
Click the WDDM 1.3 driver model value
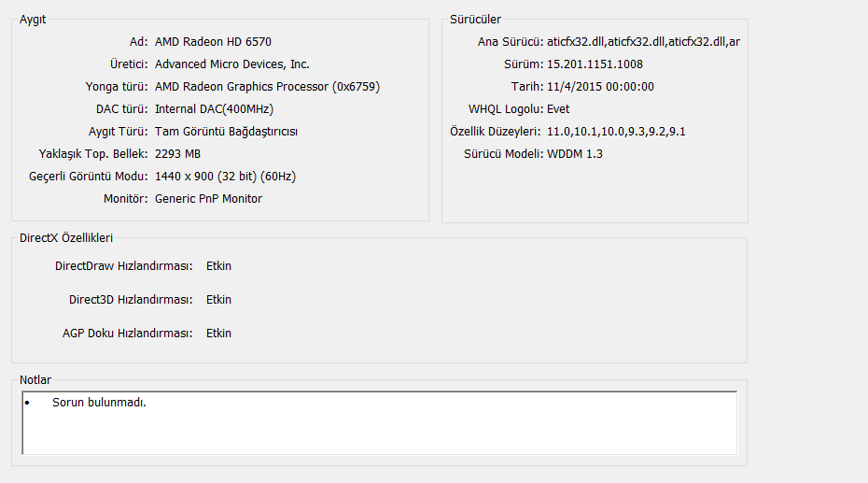(x=575, y=154)
